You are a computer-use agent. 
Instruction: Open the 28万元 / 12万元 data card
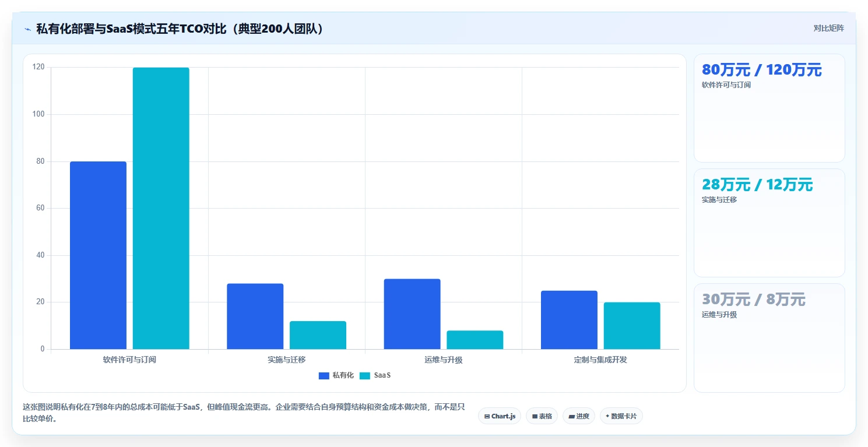pos(769,223)
